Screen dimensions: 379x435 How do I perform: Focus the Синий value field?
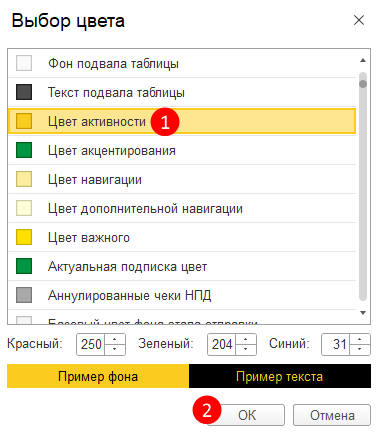335,344
